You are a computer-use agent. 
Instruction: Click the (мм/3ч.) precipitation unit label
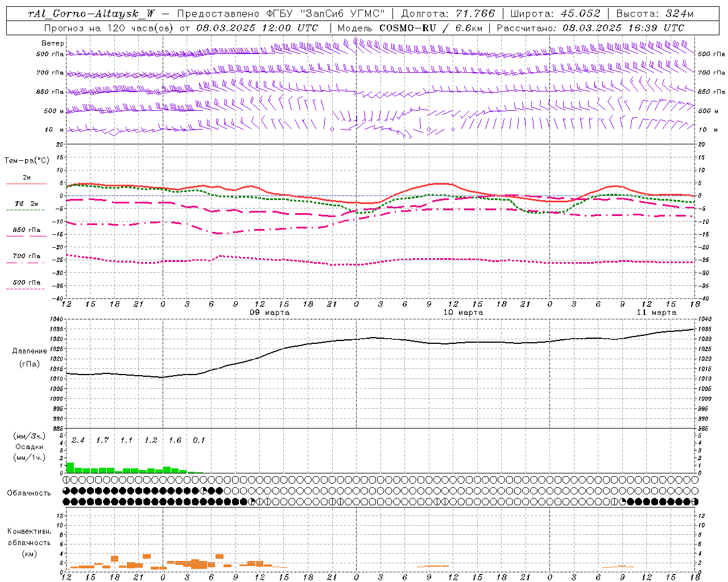pos(30,436)
